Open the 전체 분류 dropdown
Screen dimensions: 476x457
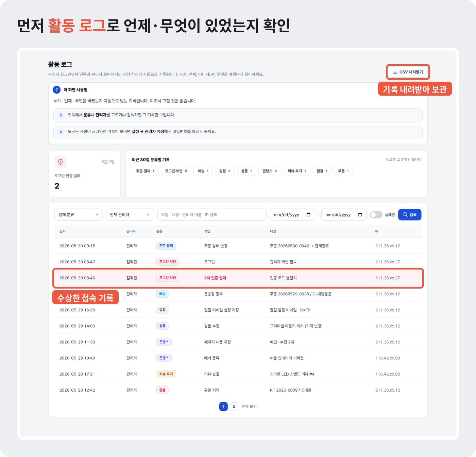tap(79, 215)
